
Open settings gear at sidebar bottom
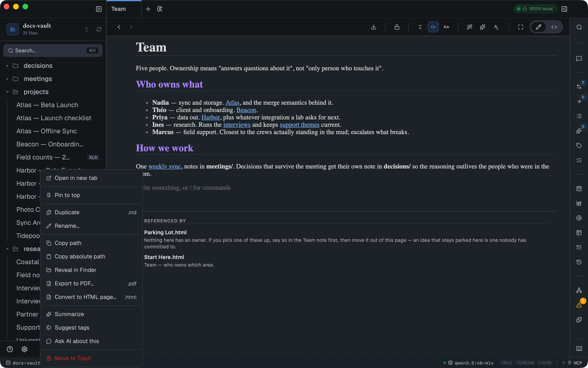click(x=24, y=349)
